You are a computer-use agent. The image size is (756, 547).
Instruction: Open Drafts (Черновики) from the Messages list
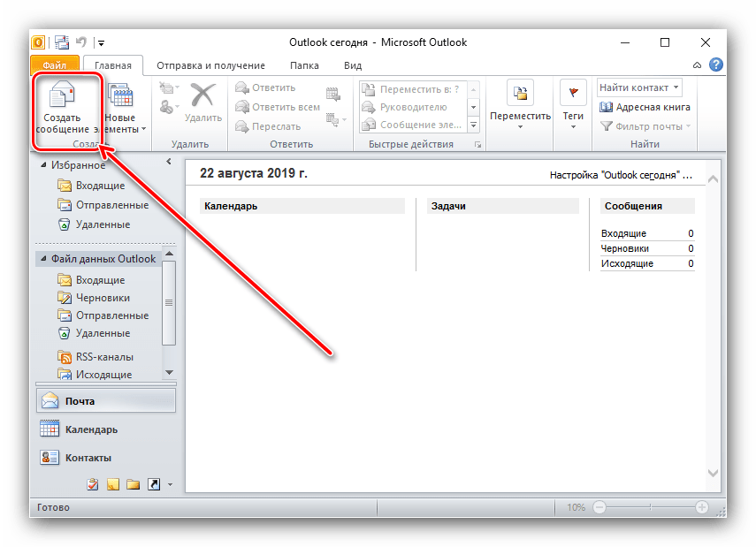[x=623, y=248]
